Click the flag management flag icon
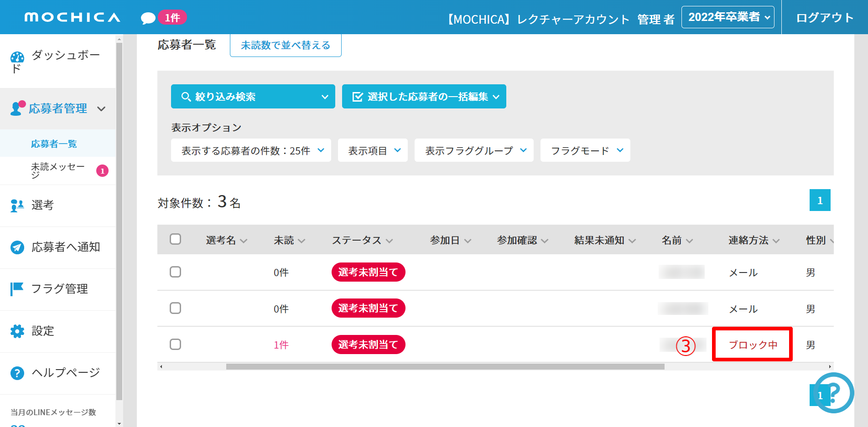 tap(17, 289)
